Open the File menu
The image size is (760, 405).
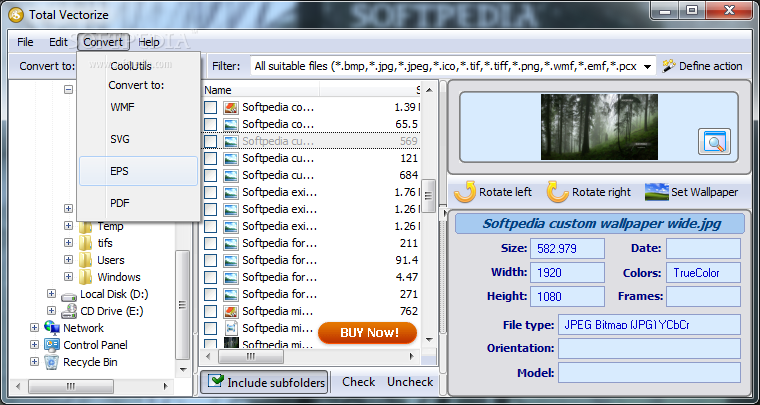tap(25, 42)
